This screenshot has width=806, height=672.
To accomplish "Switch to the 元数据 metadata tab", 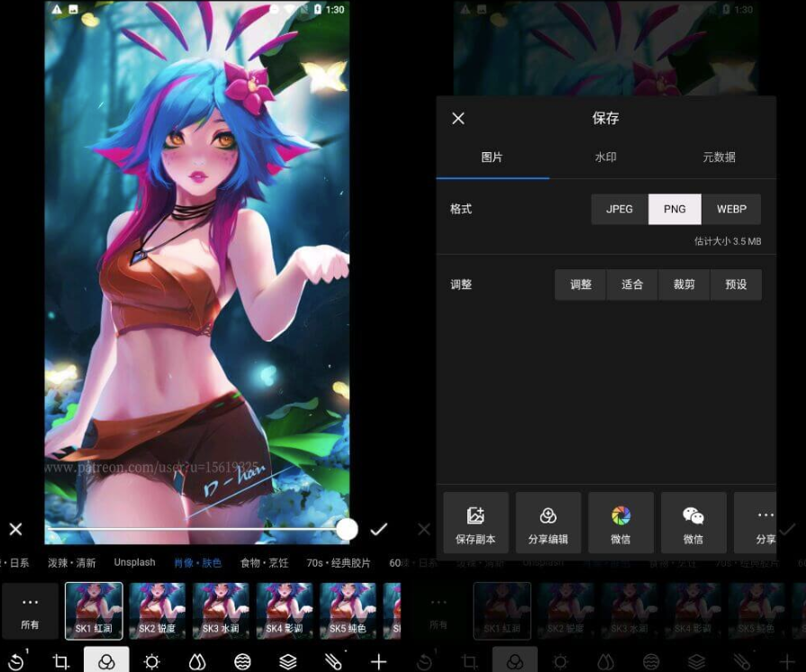I will [x=720, y=158].
